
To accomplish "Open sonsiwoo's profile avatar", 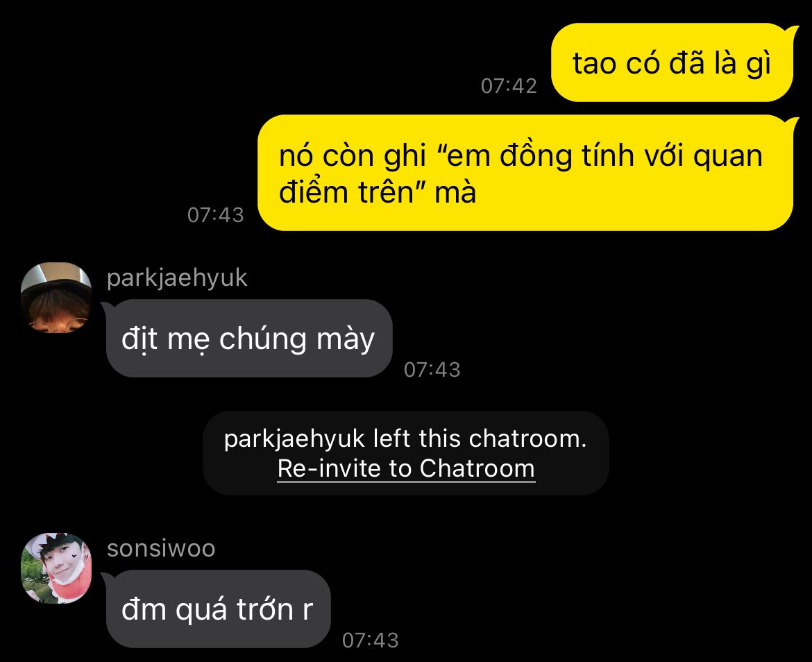I will [56, 568].
